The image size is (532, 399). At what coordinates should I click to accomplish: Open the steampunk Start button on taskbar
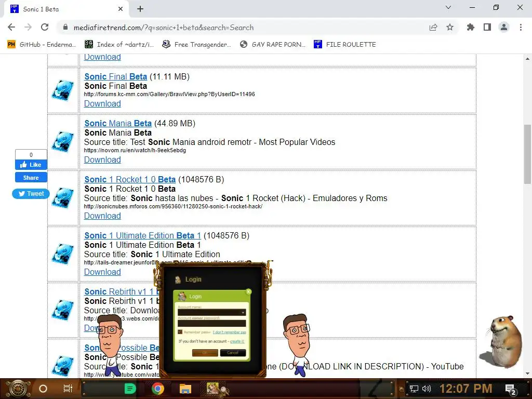point(18,389)
